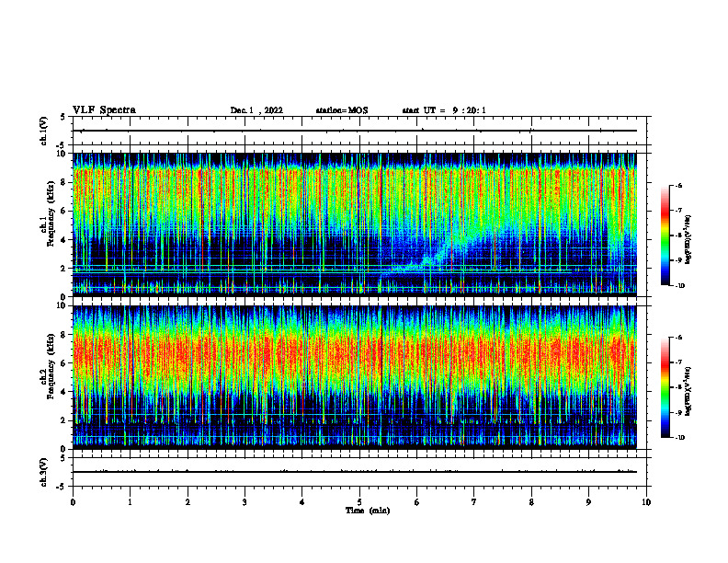Select the "start UT = 9 : 20: 1" text
This screenshot has height=563, width=728.
pos(444,110)
